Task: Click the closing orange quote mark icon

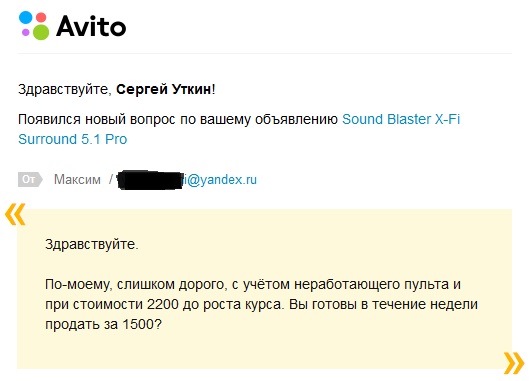Action: (514, 363)
